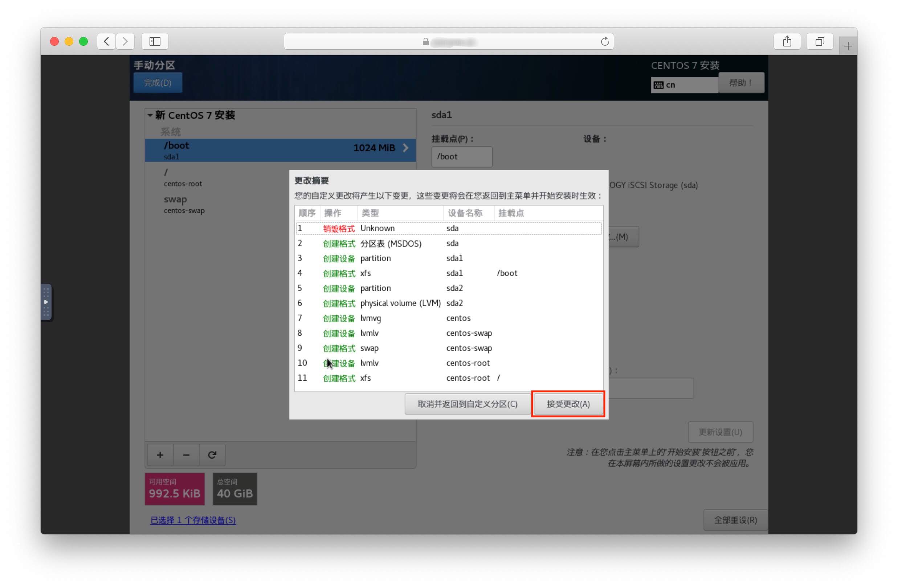
Task: Select row 4 xfs sda1 /boot
Action: (449, 273)
